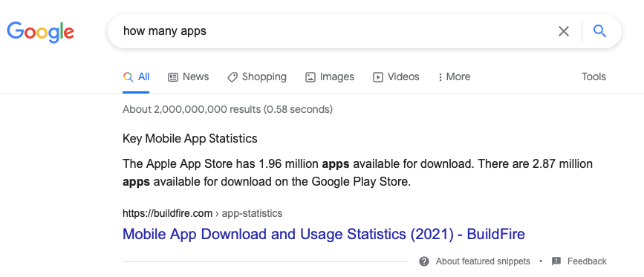The width and height of the screenshot is (644, 277).
Task: Select the Videos tab
Action: click(396, 76)
